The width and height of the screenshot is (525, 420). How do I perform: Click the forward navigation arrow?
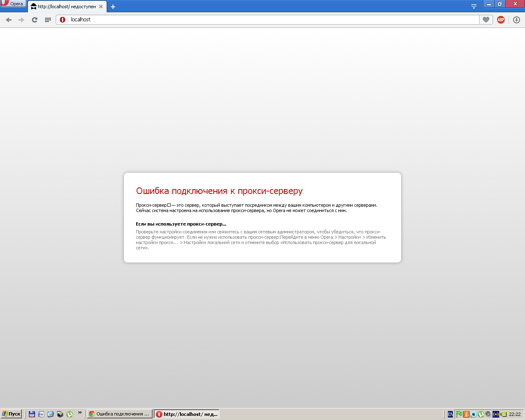pyautogui.click(x=21, y=20)
